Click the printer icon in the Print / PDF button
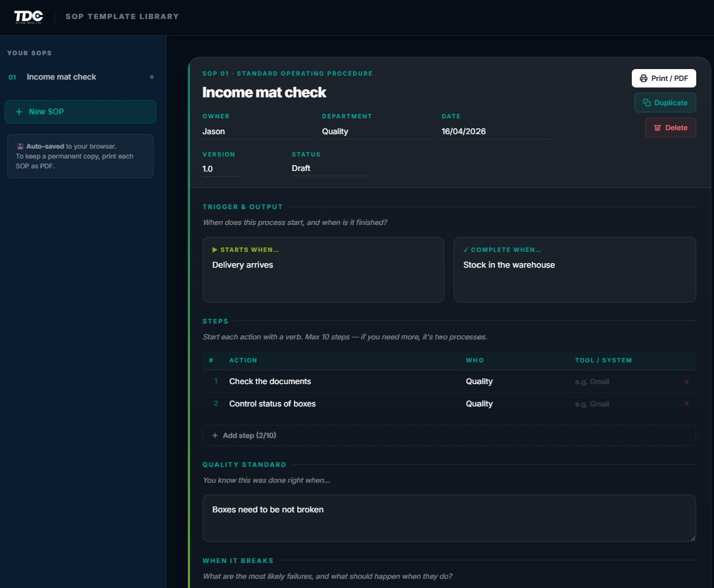The image size is (714, 588). point(642,78)
